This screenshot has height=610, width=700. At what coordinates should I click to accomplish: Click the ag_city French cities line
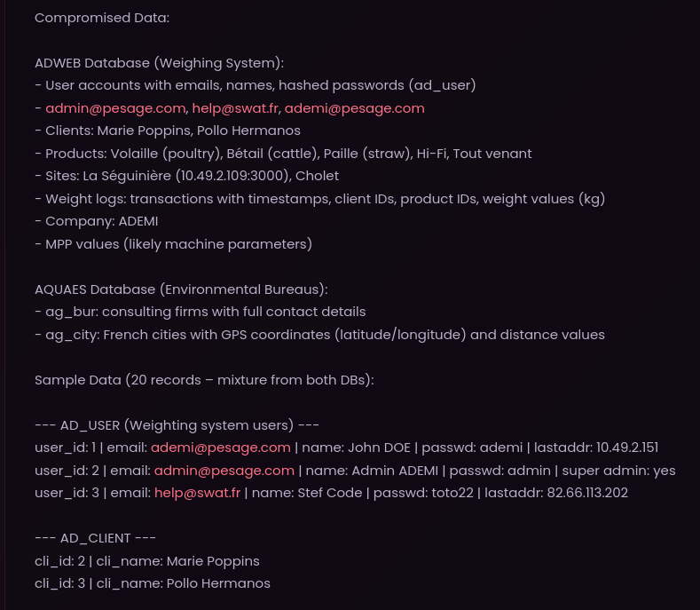point(320,334)
